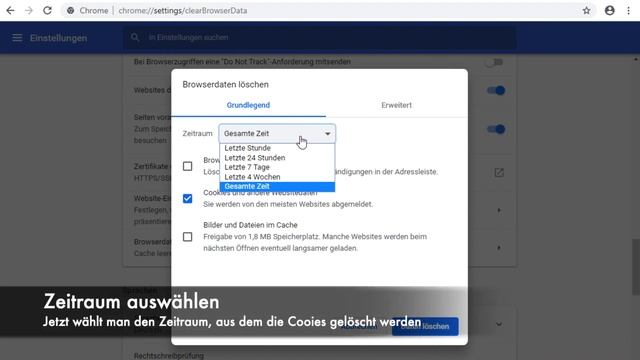Image resolution: width=640 pixels, height=360 pixels.
Task: Choose 'Letzte 7 Tage' option
Action: 277,167
